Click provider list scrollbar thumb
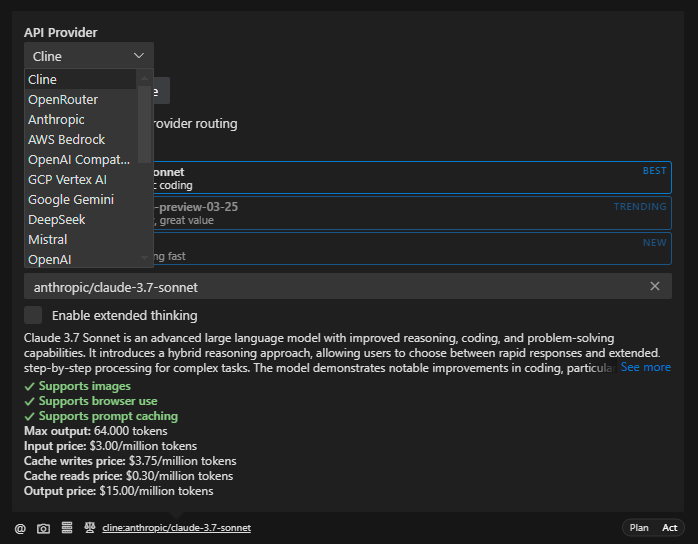Viewport: 698px width, 544px height. pyautogui.click(x=144, y=124)
